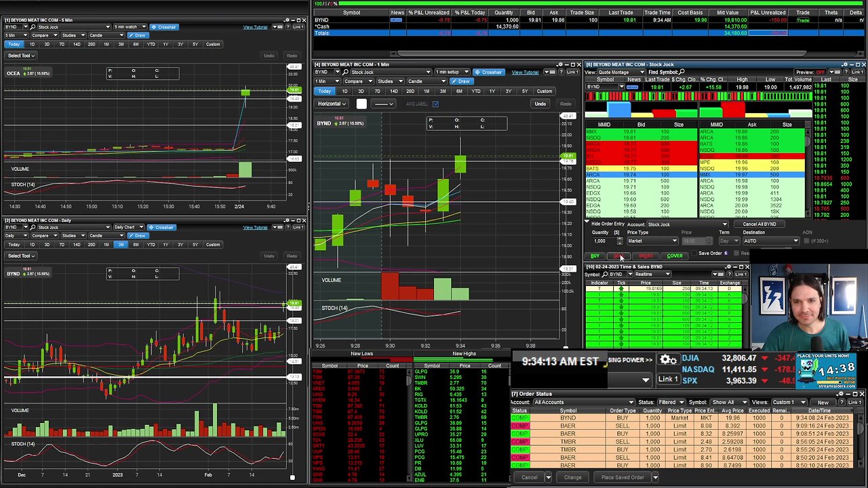Open line style dropdown in 1 Min chart

click(384, 104)
